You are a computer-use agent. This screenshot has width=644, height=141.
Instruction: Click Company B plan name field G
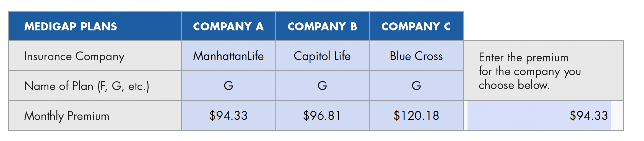tap(322, 86)
